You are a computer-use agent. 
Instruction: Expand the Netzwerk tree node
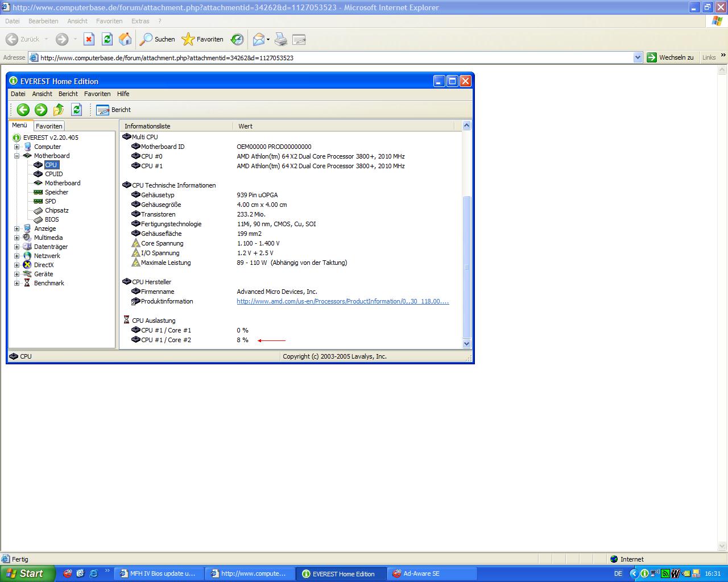[16, 256]
